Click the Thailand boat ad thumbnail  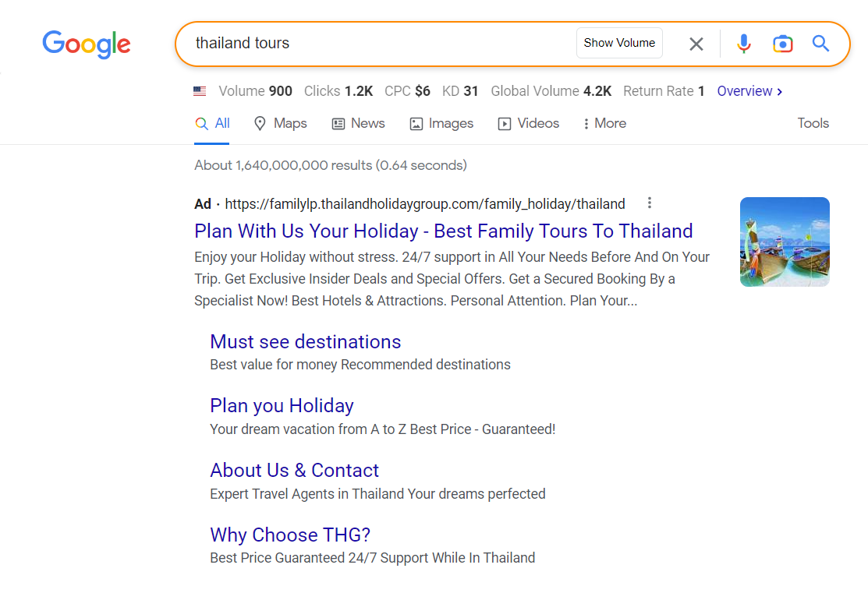coord(785,242)
